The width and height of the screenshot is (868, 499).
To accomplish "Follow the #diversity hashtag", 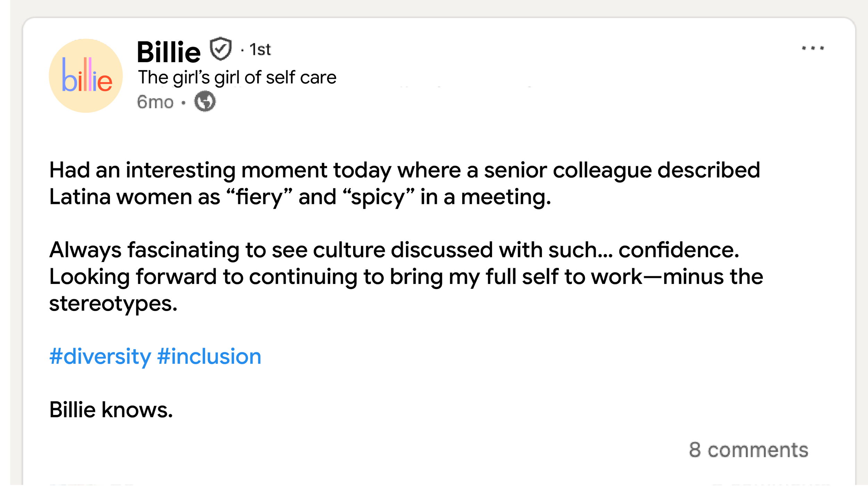I will 100,357.
